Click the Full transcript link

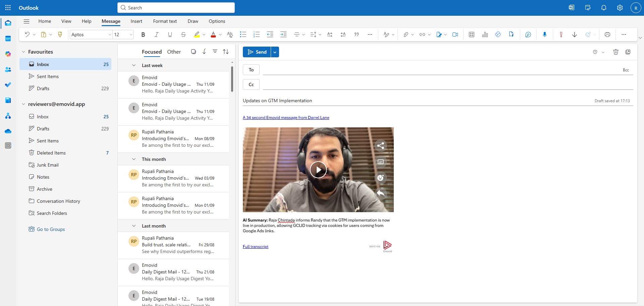pyautogui.click(x=255, y=247)
